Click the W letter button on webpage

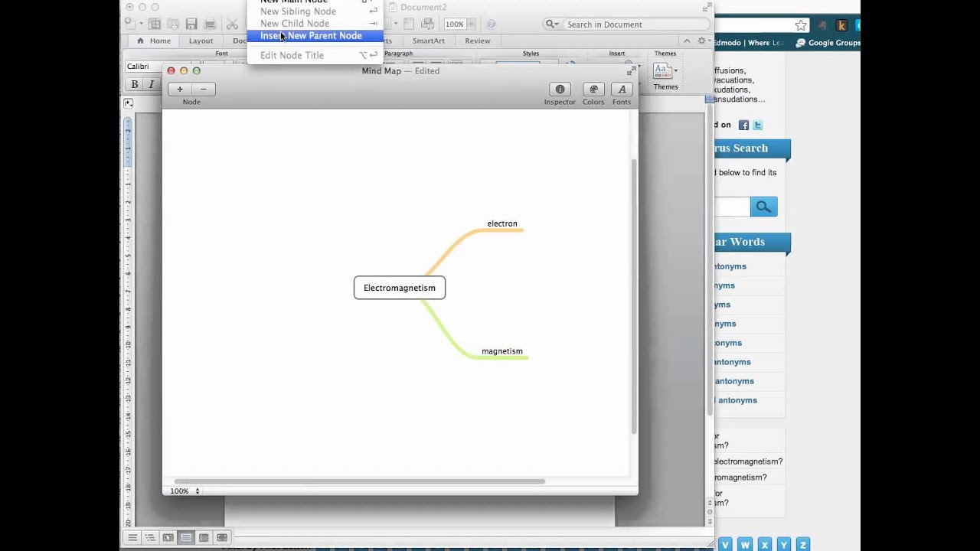(745, 545)
